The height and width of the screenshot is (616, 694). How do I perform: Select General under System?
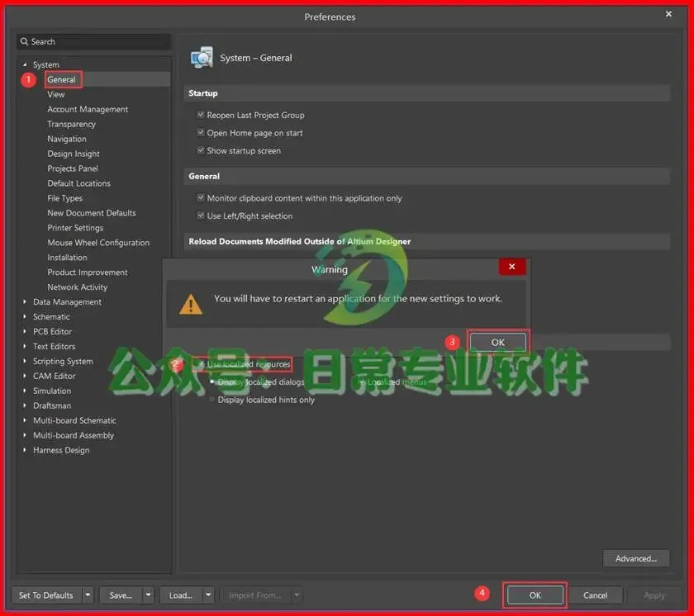(61, 79)
